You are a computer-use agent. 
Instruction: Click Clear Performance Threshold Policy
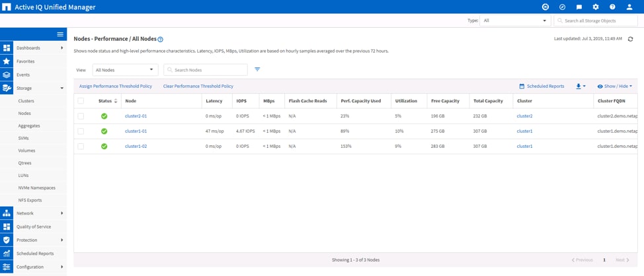198,86
